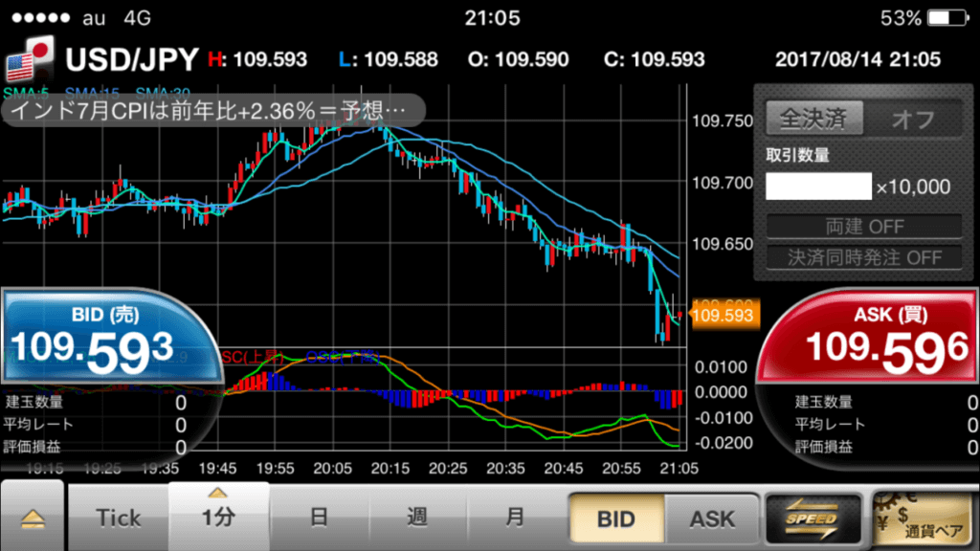Tap the H: 109.593 high value
Viewport: 980px width, 551px height.
[x=257, y=59]
